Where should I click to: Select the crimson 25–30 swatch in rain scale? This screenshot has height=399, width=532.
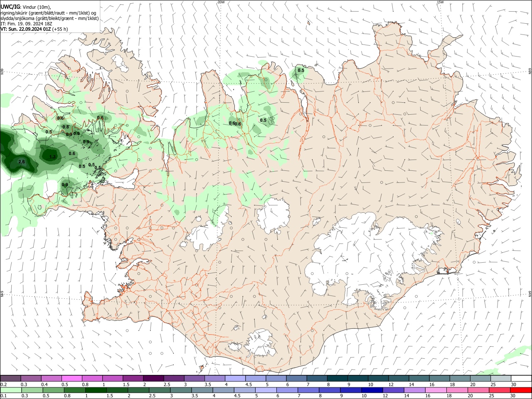(500, 390)
